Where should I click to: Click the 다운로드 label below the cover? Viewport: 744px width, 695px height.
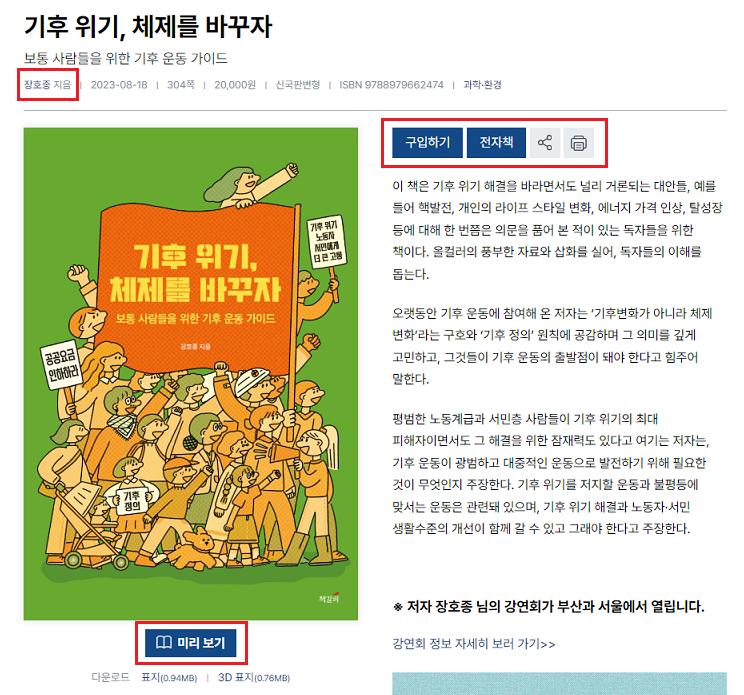pyautogui.click(x=111, y=677)
